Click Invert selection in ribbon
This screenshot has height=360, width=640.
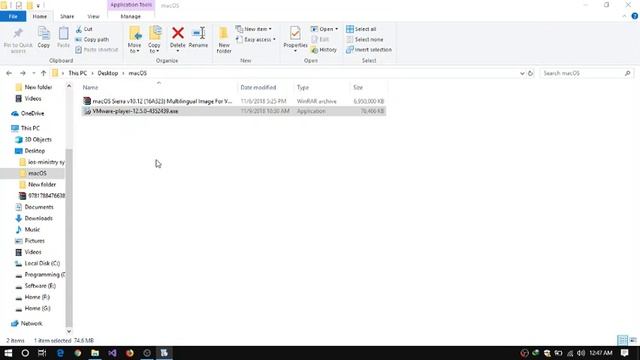click(x=369, y=50)
